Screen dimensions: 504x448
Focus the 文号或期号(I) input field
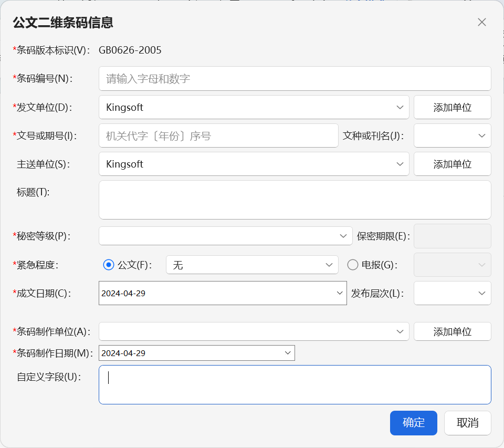pyautogui.click(x=218, y=136)
